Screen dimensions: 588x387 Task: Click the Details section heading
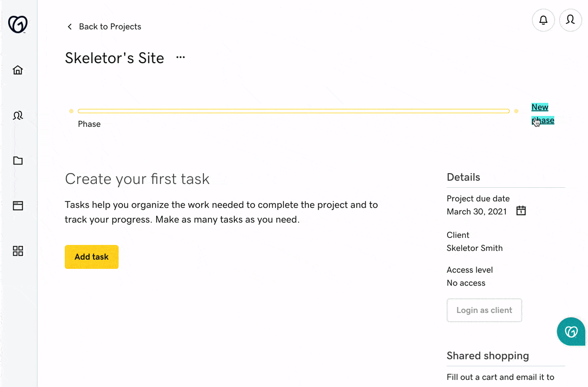pyautogui.click(x=463, y=177)
